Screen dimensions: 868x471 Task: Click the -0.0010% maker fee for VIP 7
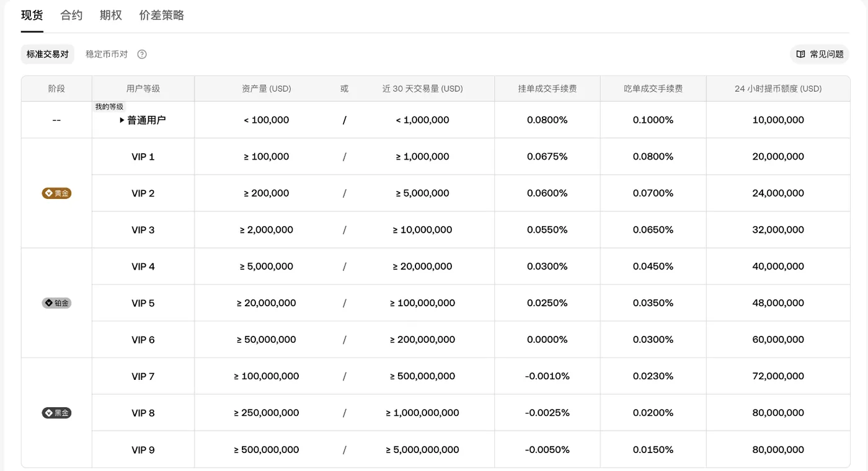tap(547, 376)
